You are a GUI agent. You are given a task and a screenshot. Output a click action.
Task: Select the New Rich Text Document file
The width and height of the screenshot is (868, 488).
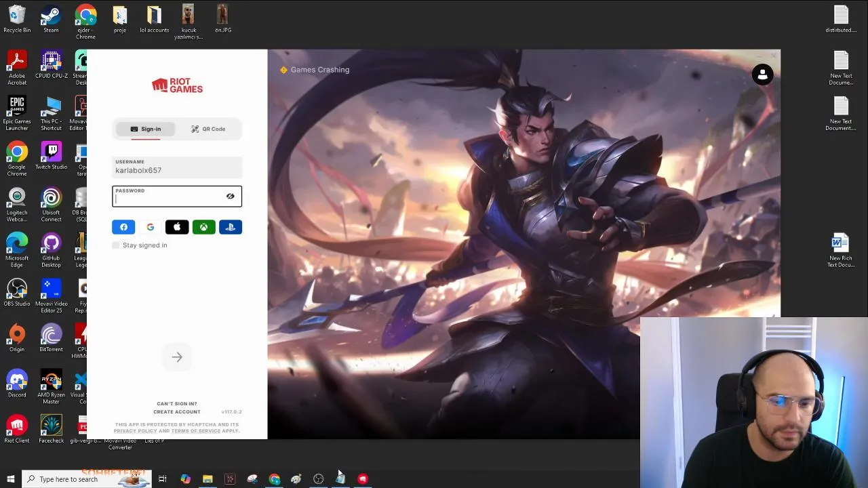point(841,250)
